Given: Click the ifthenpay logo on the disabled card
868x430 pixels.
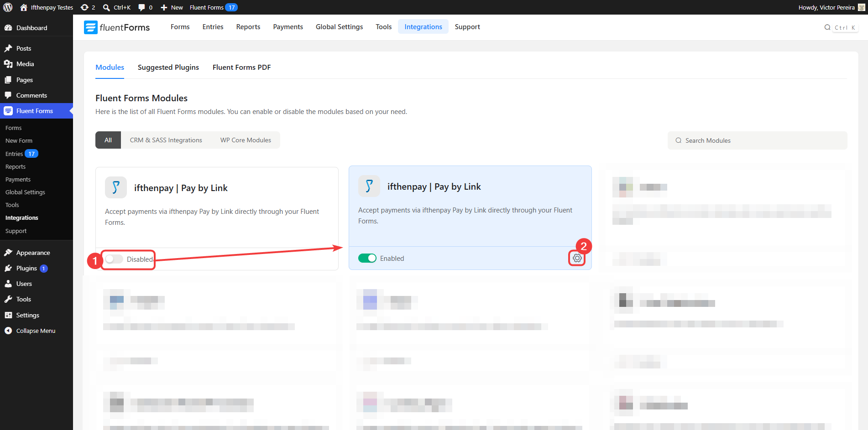Looking at the screenshot, I should point(116,187).
